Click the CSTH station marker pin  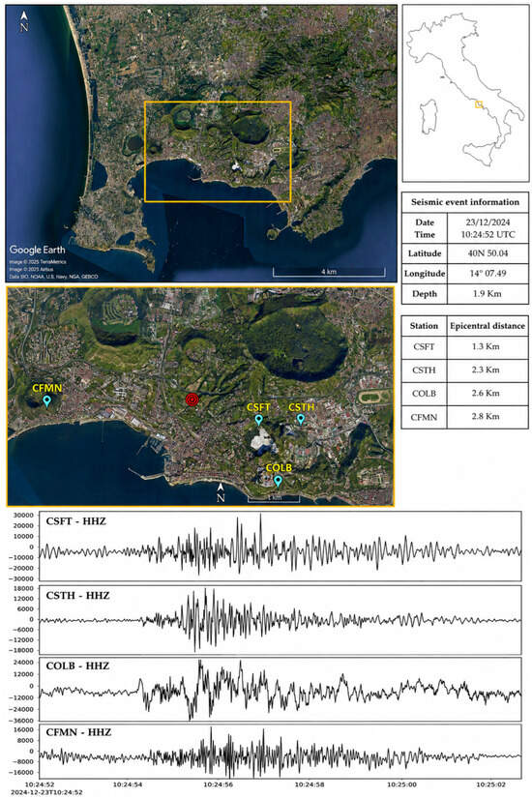tap(301, 419)
